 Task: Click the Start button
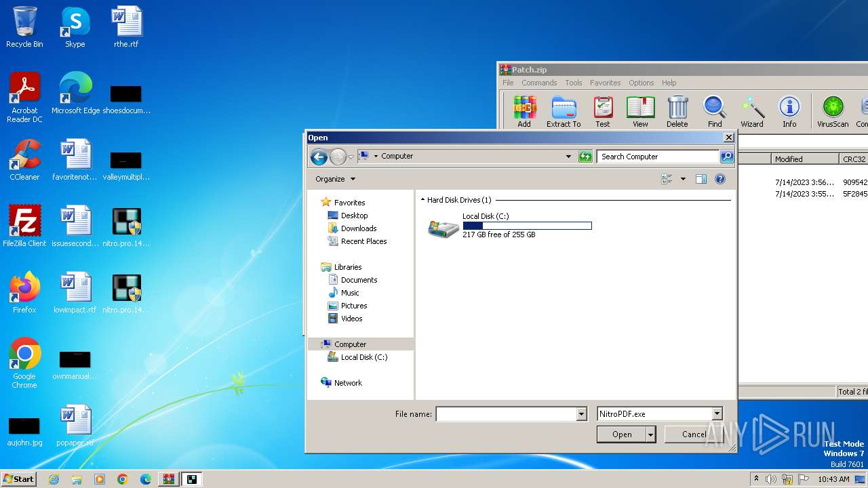(x=19, y=479)
